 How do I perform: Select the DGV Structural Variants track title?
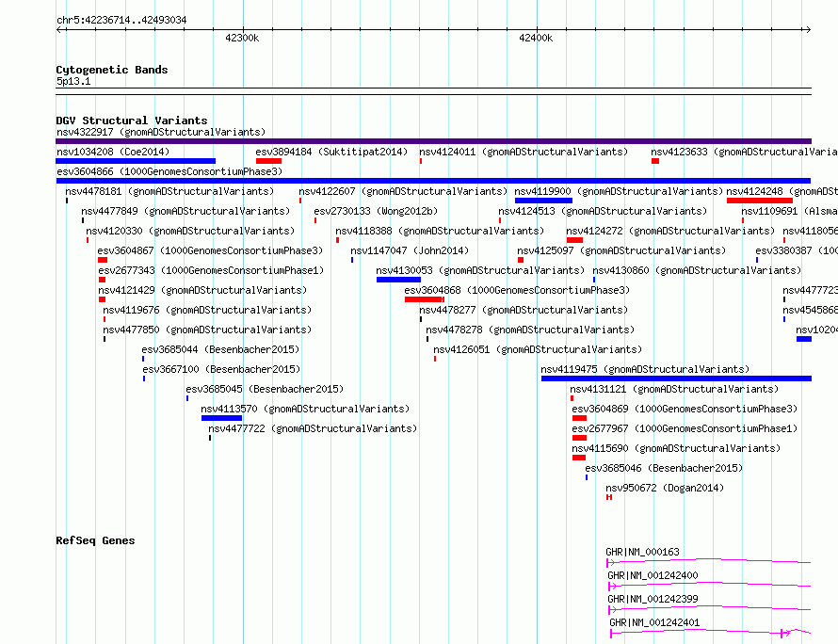132,121
